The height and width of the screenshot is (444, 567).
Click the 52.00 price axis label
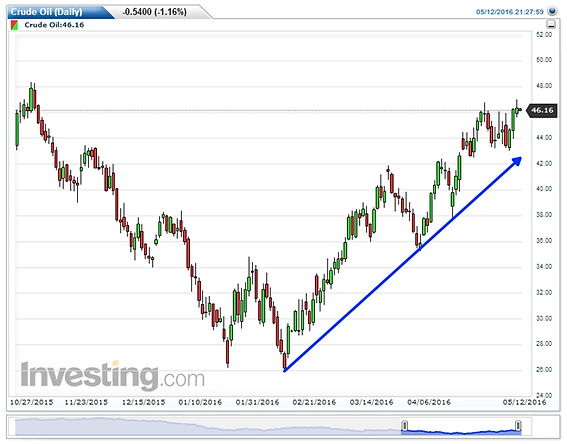click(x=544, y=34)
